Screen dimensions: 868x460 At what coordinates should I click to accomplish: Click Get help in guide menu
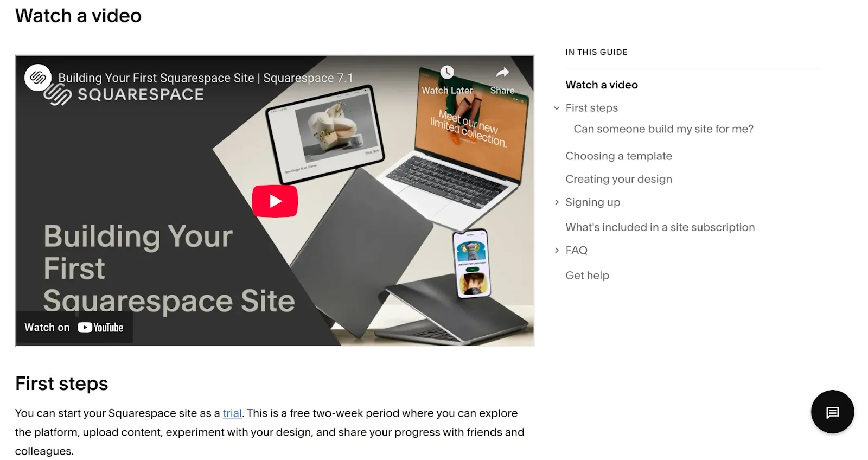587,276
